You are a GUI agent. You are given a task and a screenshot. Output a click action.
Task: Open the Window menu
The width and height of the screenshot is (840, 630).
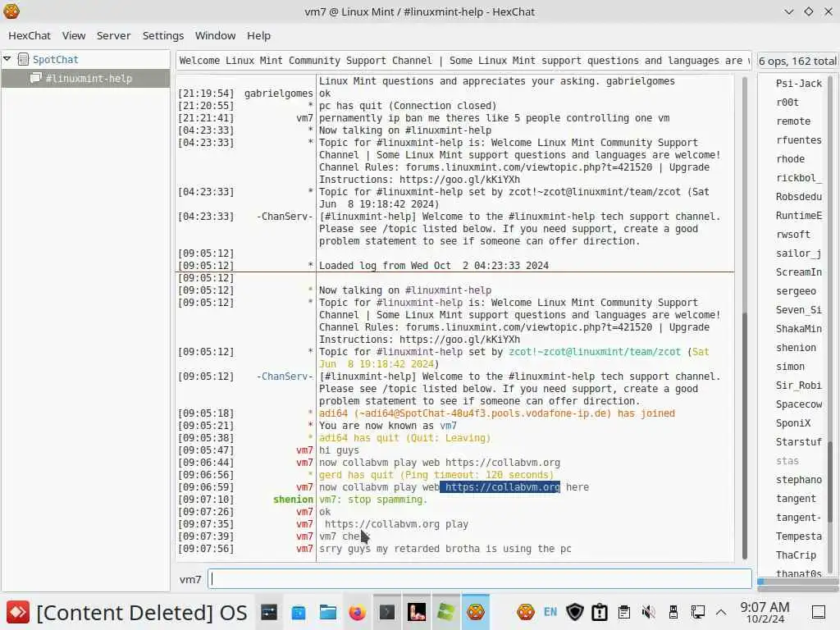coord(216,35)
